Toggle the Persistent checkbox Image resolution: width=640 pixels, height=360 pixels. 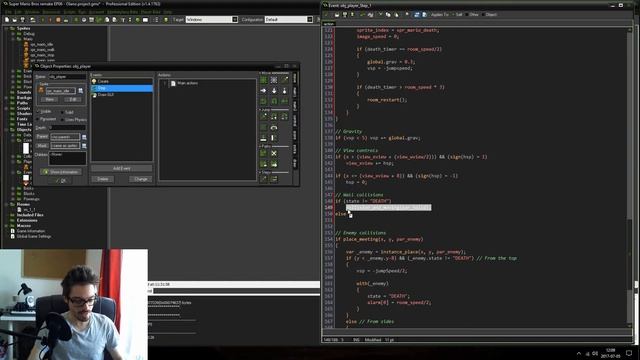(x=38, y=119)
